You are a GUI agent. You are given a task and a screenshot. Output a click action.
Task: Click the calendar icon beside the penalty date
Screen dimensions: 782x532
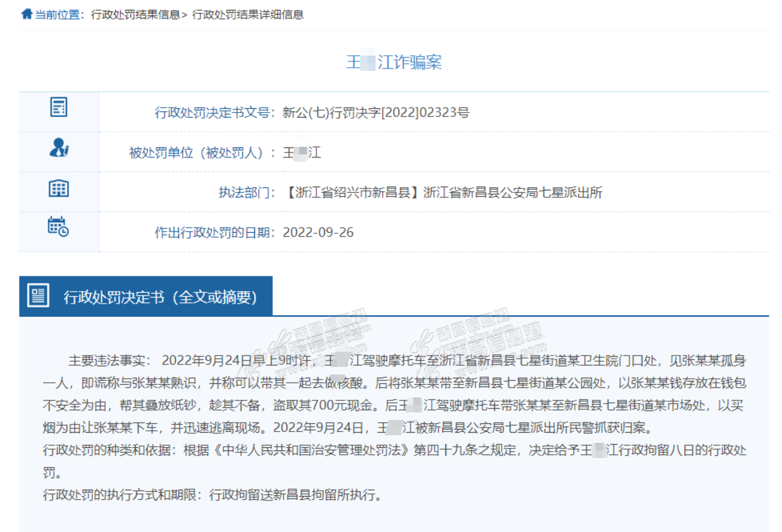click(x=59, y=226)
